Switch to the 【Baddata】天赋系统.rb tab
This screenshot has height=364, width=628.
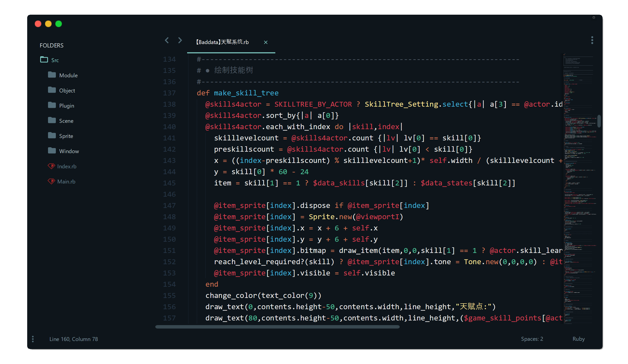click(222, 42)
